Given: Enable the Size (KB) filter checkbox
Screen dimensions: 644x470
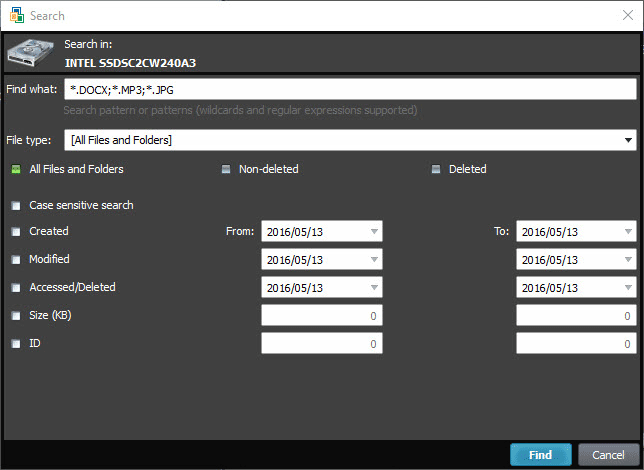Looking at the screenshot, I should (x=16, y=316).
